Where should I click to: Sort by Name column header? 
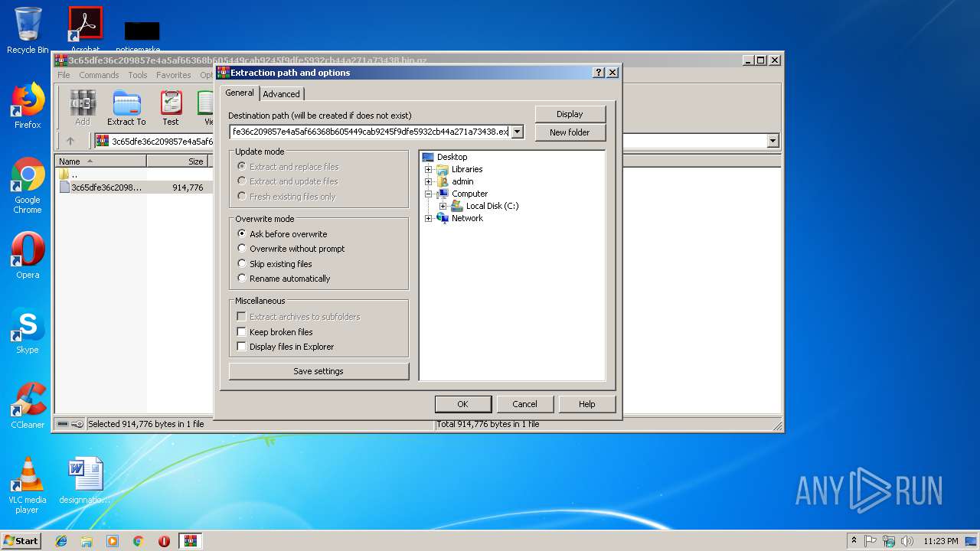[101, 161]
